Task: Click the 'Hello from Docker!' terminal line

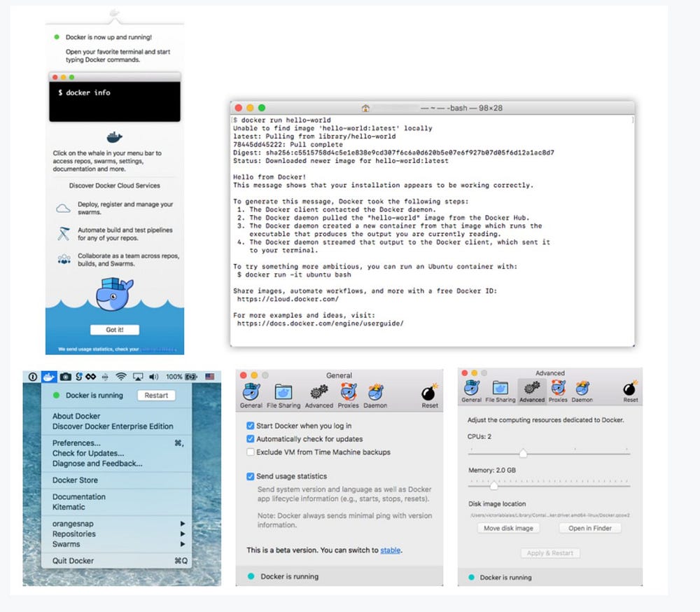Action: 269,177
